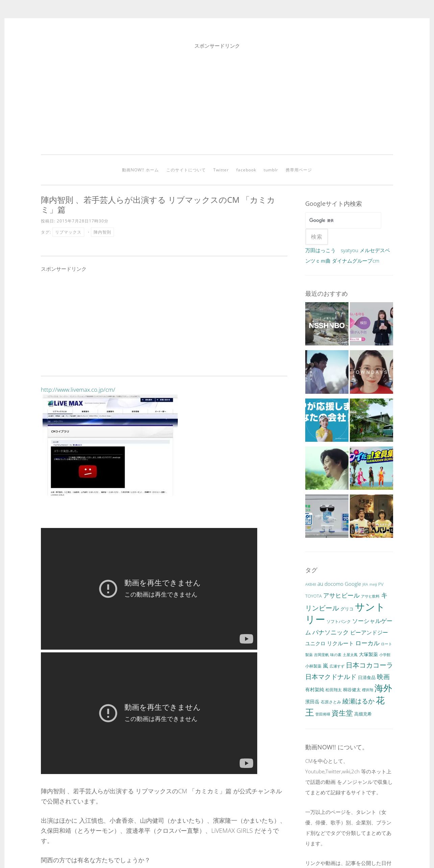Go to the Twitter nav link
434x868 pixels.
[221, 170]
